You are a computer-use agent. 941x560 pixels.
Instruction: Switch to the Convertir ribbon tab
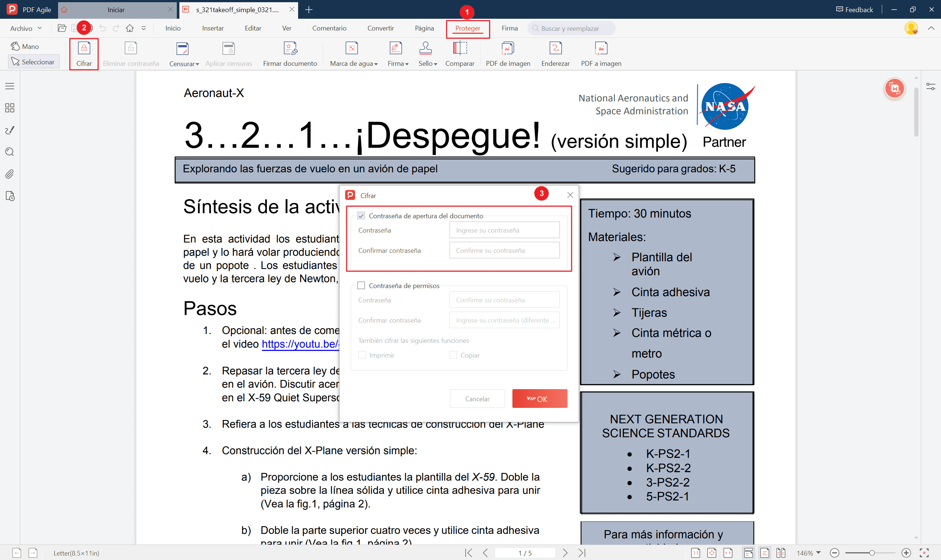pos(380,28)
